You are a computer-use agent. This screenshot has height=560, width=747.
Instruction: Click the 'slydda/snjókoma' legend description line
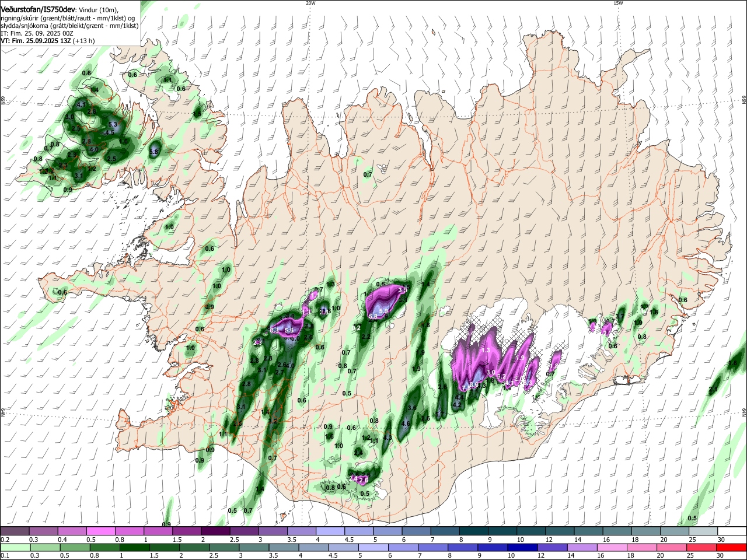pos(69,26)
